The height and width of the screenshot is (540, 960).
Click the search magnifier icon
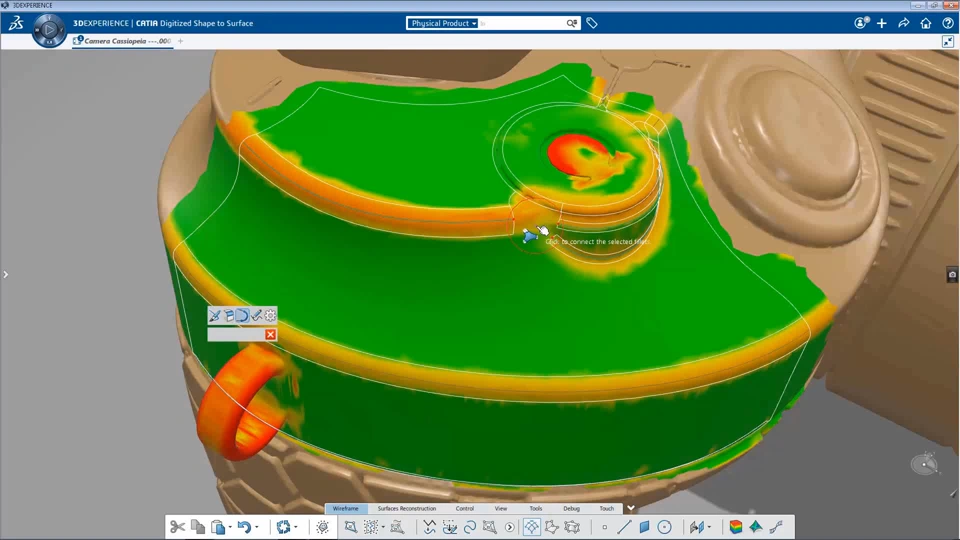(x=571, y=23)
